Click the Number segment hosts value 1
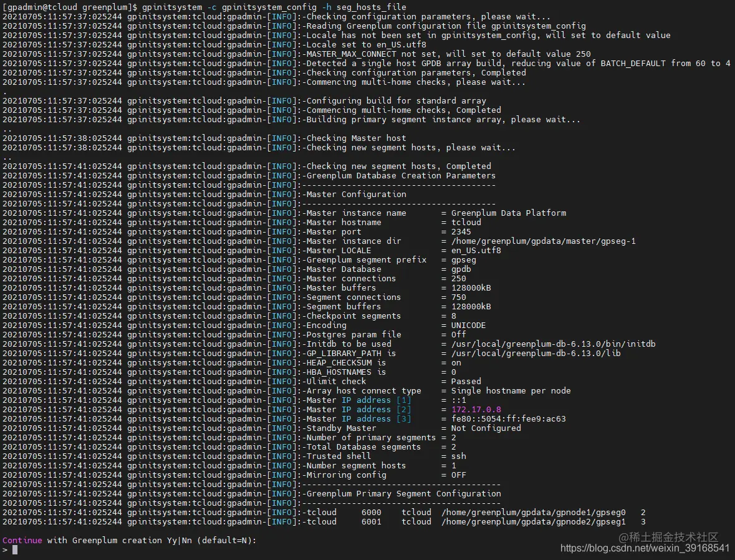735x560 pixels. coord(453,466)
